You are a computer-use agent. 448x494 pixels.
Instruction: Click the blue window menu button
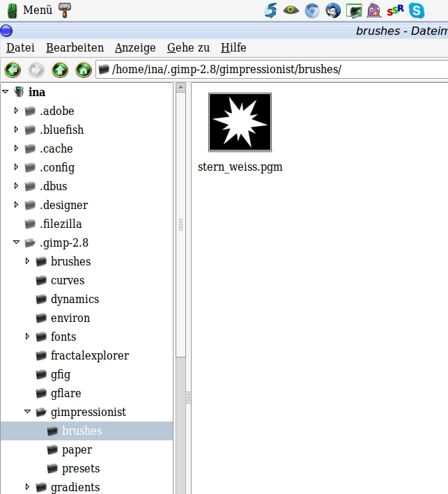6,31
